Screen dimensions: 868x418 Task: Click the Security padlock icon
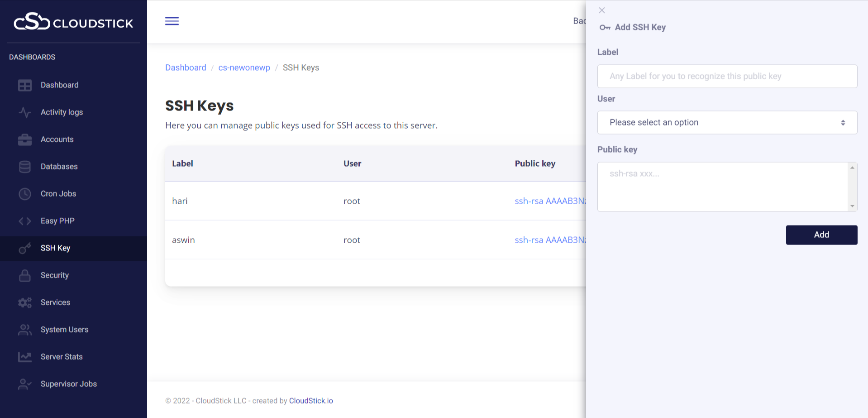pos(25,275)
